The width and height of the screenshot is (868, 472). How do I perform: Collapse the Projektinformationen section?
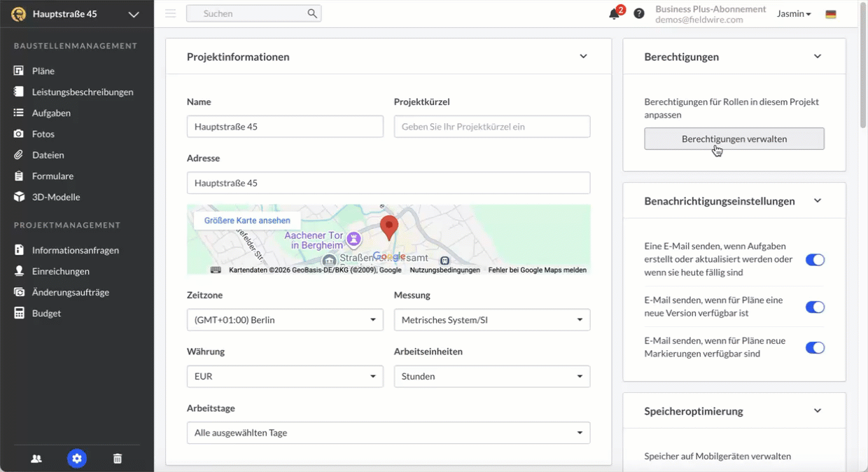pos(583,57)
